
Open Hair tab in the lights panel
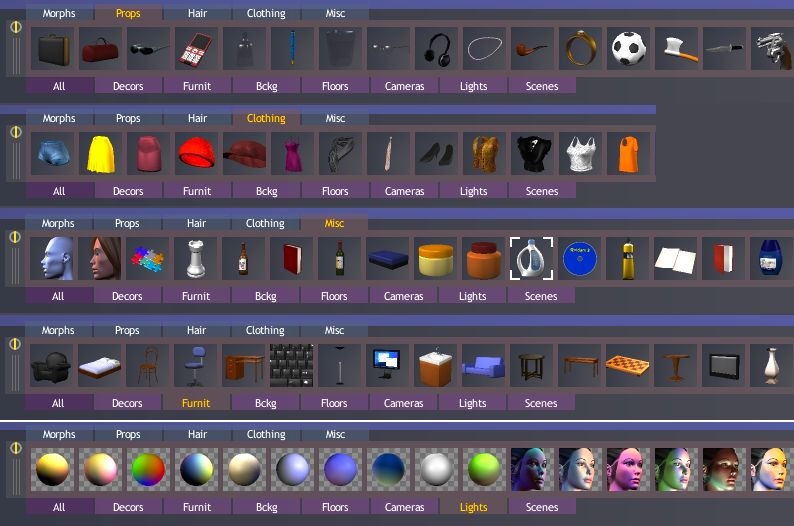[x=197, y=434]
